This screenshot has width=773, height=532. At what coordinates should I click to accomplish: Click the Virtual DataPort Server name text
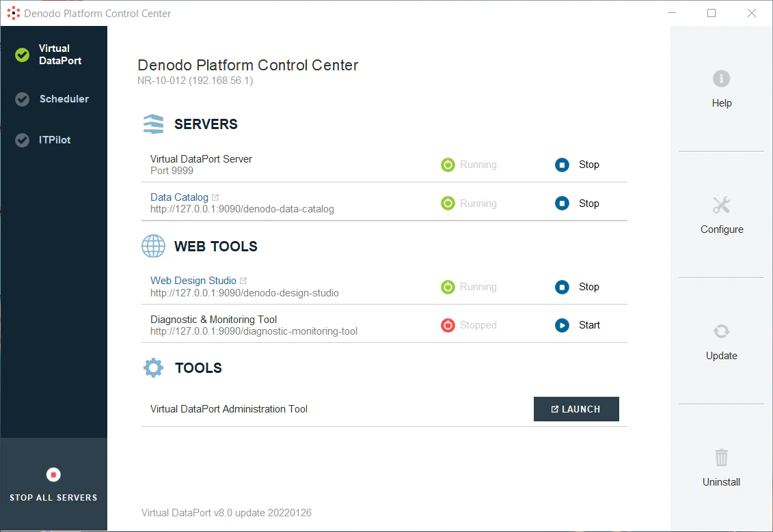tap(201, 159)
